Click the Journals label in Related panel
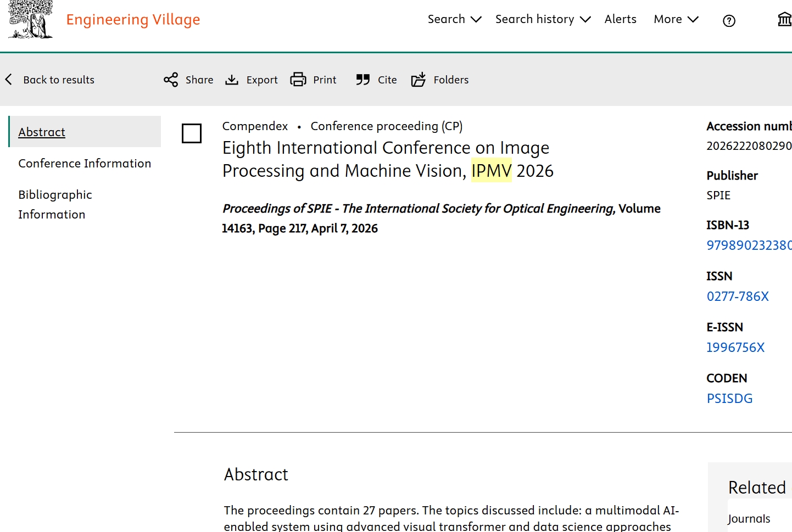The width and height of the screenshot is (792, 532). coord(749,519)
